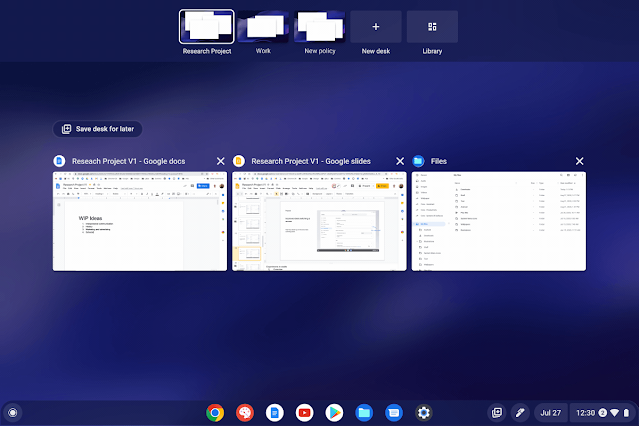Click the Google Docs icon beside the docs title
Viewport: 639px width, 426px height.
coord(59,161)
